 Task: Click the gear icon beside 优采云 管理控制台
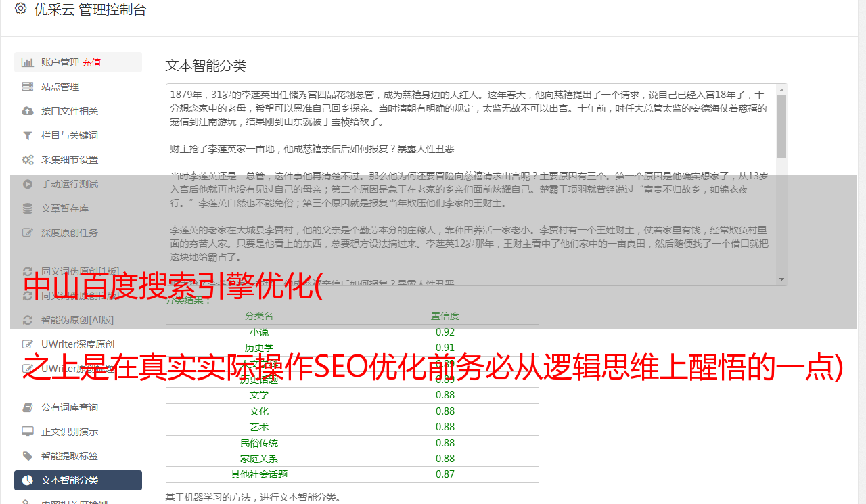click(x=20, y=9)
